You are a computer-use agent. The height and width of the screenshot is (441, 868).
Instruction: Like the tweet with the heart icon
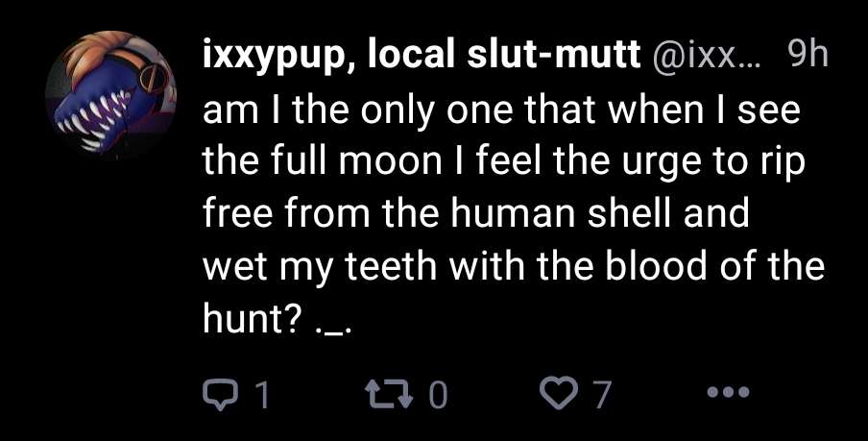tap(556, 393)
